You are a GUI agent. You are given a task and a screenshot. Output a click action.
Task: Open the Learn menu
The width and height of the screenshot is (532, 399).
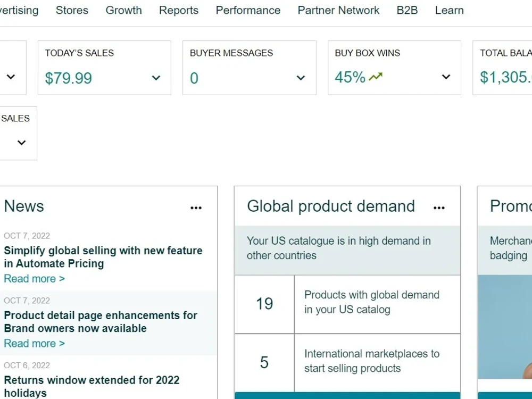[x=449, y=10]
